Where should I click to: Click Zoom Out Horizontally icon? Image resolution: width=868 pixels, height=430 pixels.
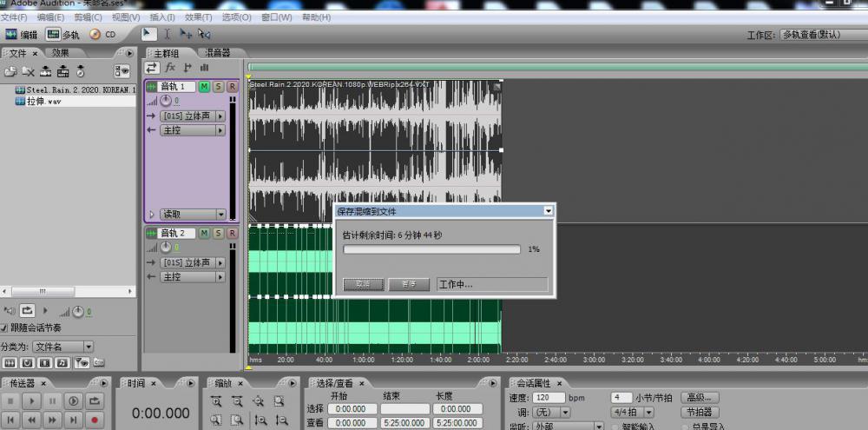coord(237,401)
